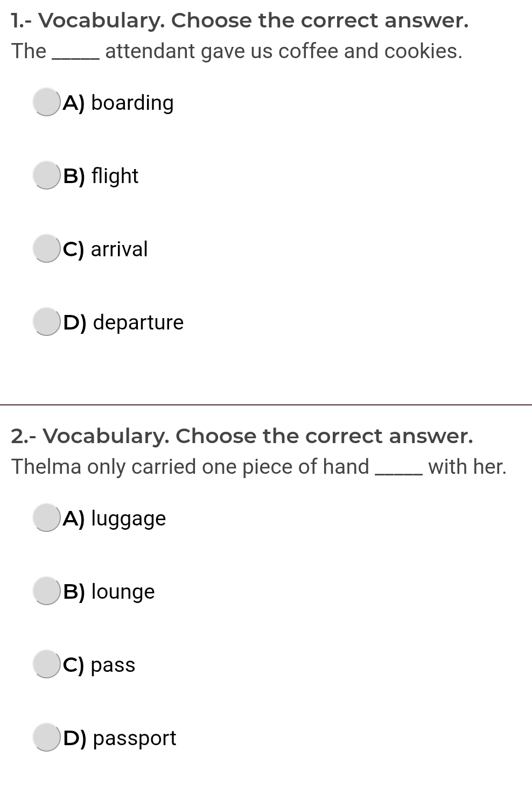
Task: Click the sentence about Thelma's hand luggage
Action: (260, 467)
